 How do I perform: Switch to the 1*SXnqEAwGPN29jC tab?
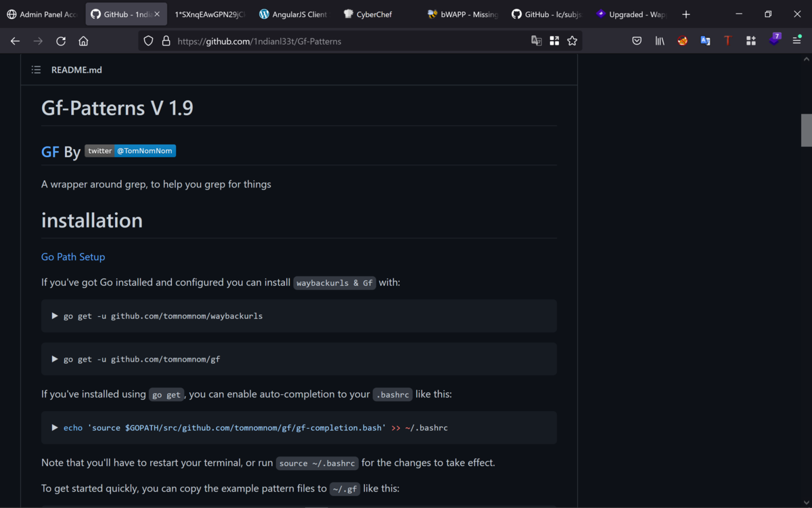coord(210,14)
